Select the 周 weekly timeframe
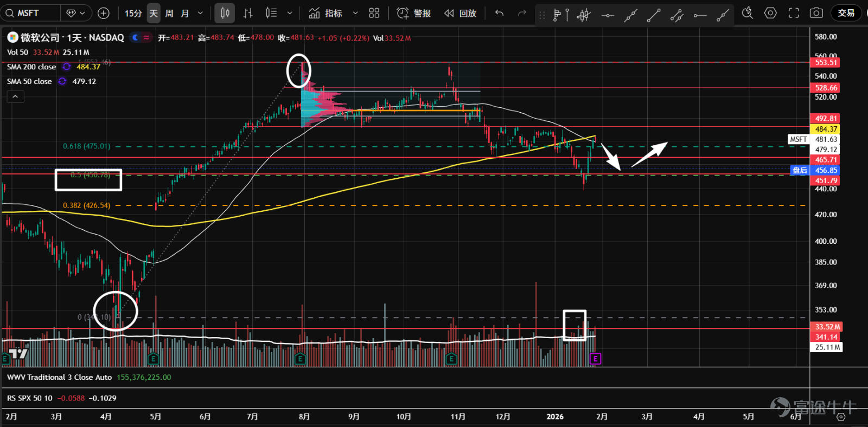868x427 pixels. point(169,13)
